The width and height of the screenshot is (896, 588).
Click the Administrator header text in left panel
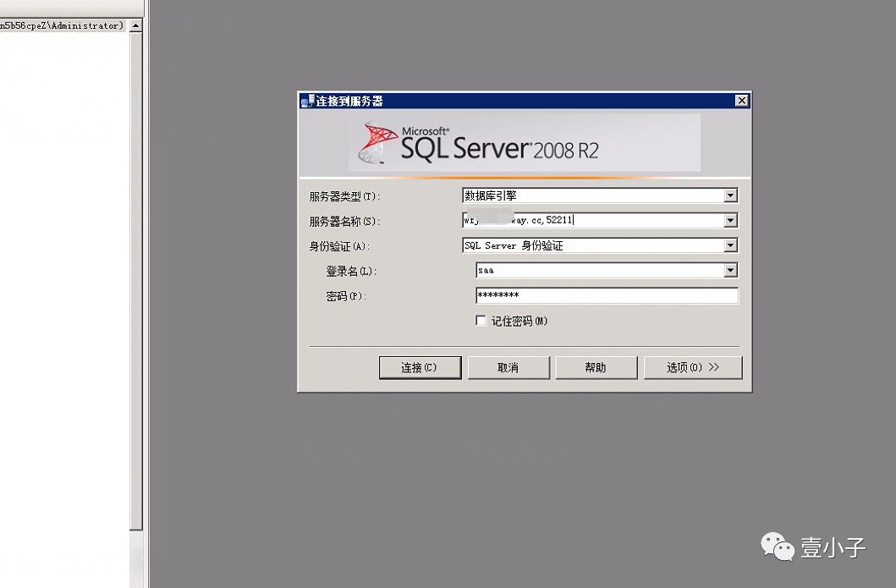[x=62, y=25]
